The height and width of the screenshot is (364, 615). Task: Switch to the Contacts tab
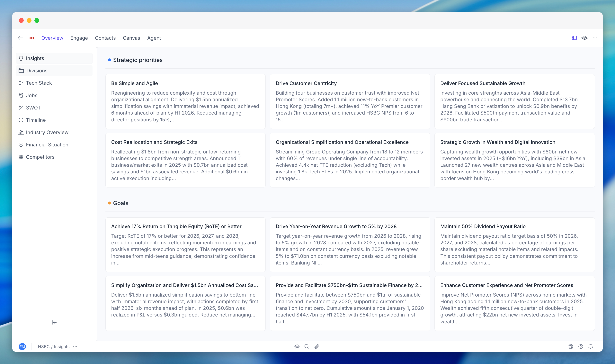pos(105,38)
